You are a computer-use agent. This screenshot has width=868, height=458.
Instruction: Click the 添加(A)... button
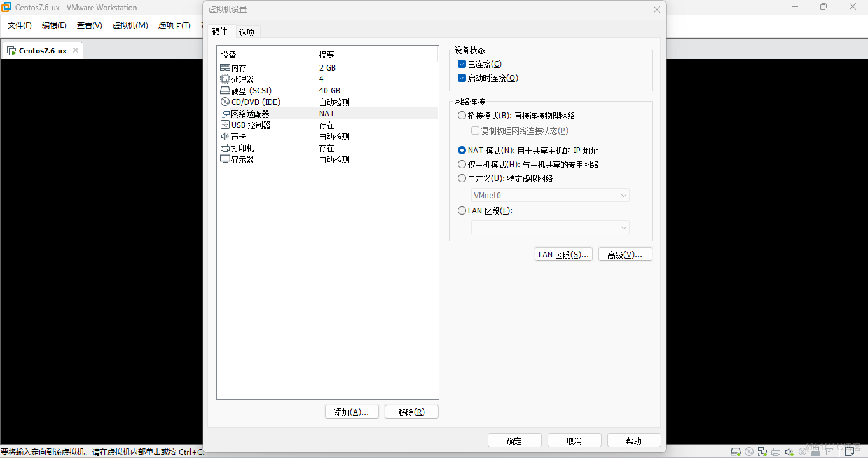(352, 412)
